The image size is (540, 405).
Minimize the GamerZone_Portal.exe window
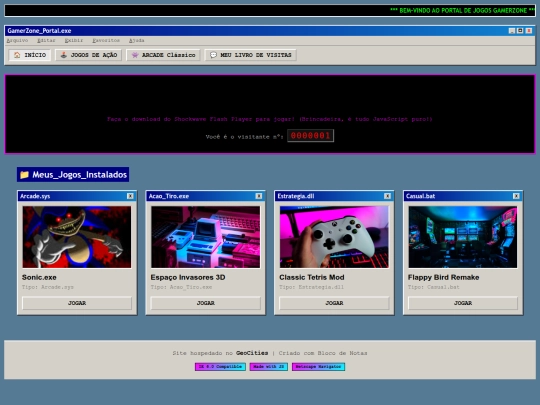pos(512,31)
